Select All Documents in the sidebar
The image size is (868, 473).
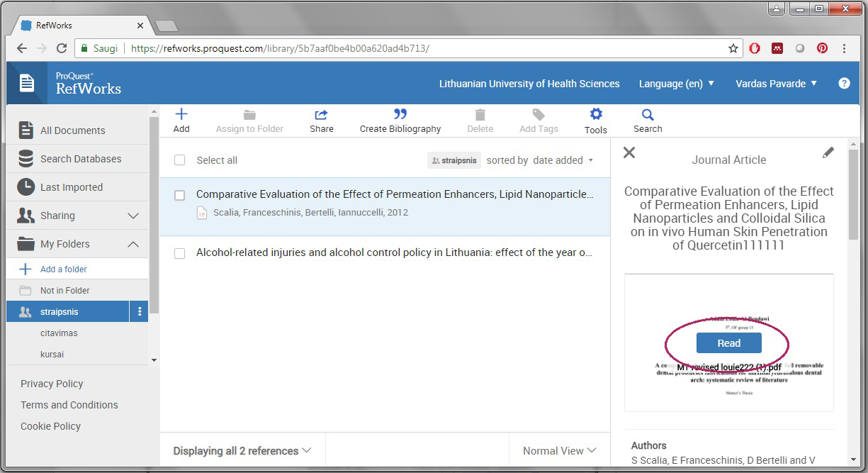[x=72, y=130]
